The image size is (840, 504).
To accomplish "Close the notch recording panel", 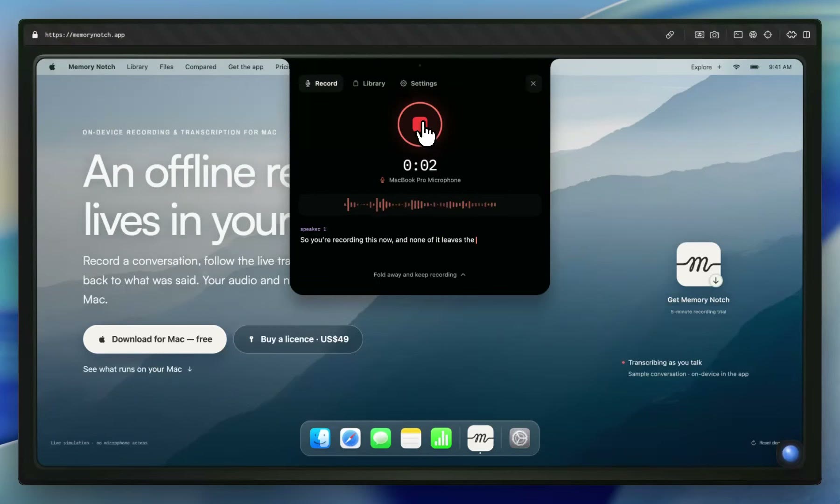I will point(533,84).
